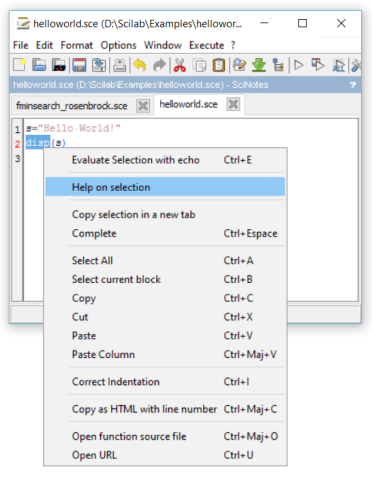Screen dimensions: 372x480
Task: Click the selected disp word in the editor
Action: [38, 143]
